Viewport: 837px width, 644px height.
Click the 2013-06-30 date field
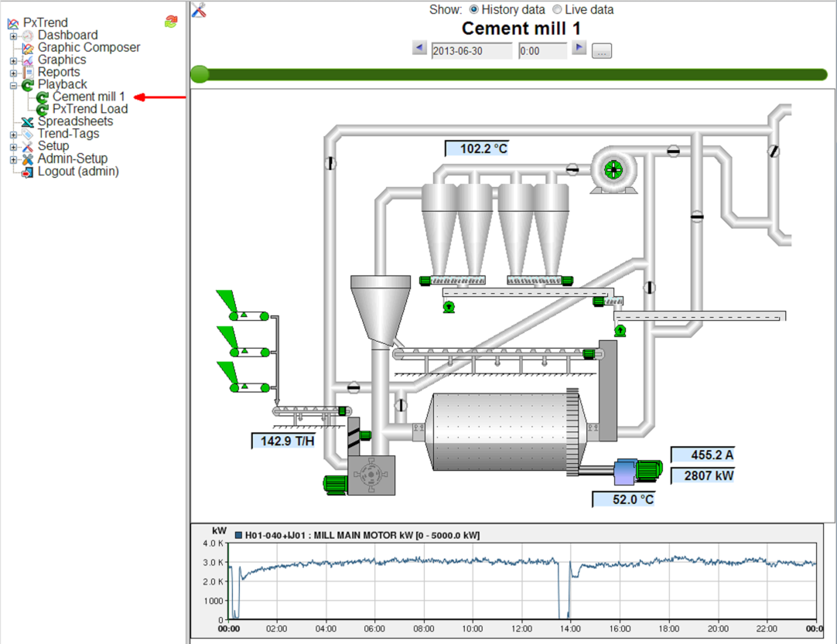pyautogui.click(x=471, y=51)
